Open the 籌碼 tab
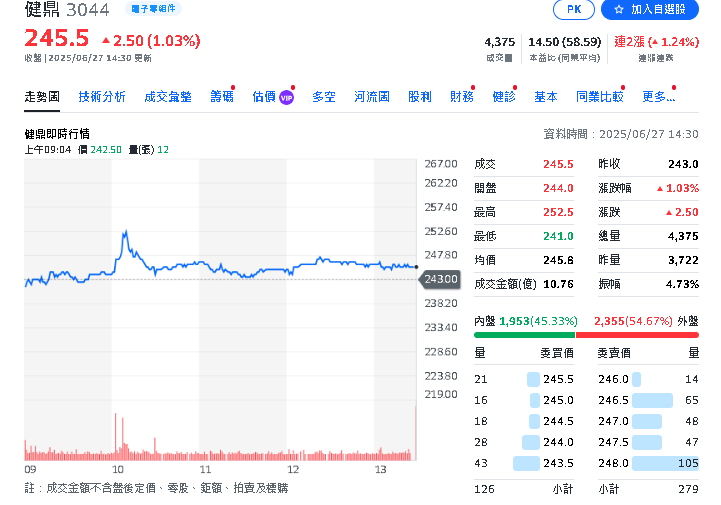The image size is (721, 505). pos(222,97)
